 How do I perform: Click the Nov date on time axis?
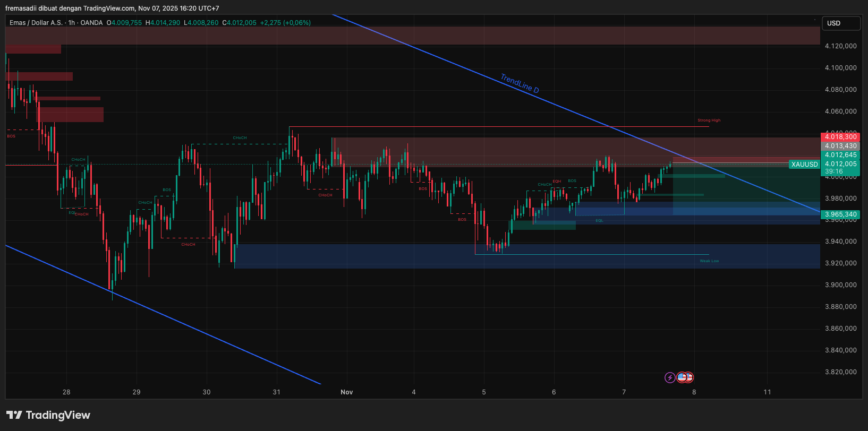(x=346, y=392)
